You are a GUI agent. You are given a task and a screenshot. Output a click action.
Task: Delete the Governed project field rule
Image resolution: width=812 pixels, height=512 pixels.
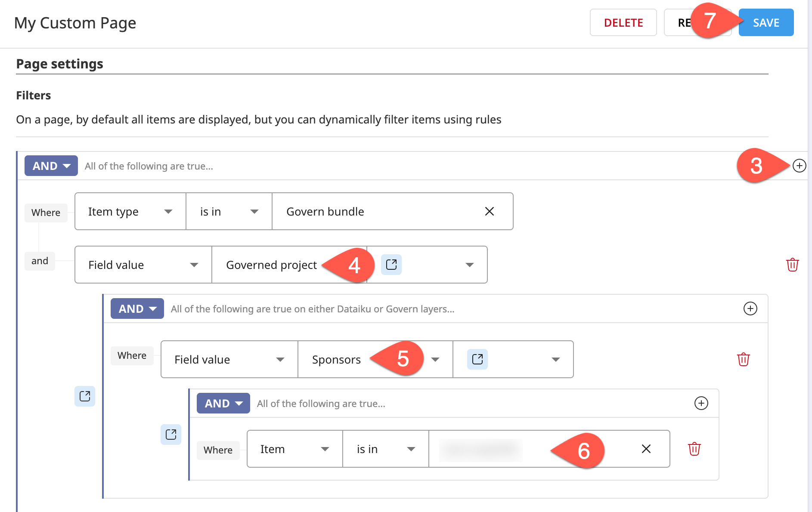[x=793, y=265]
